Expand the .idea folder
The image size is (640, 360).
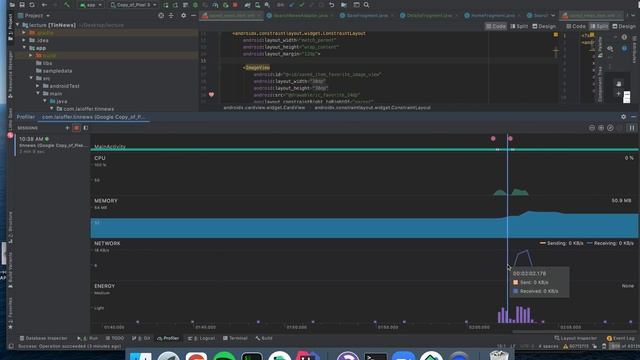24,40
